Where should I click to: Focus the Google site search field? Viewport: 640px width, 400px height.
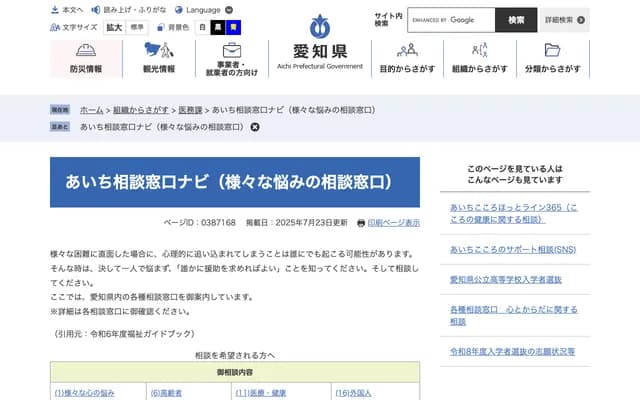pos(451,20)
